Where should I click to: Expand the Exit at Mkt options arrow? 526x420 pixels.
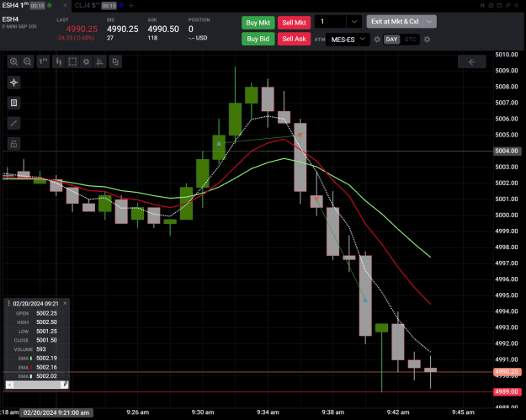coord(429,22)
